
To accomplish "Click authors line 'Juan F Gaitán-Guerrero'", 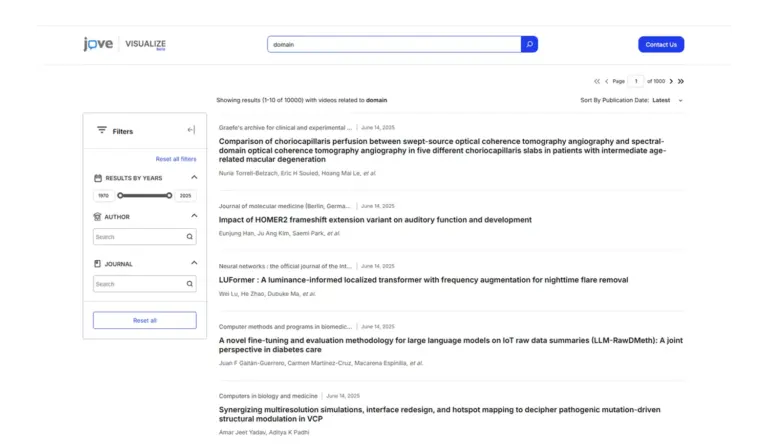I will [321, 363].
